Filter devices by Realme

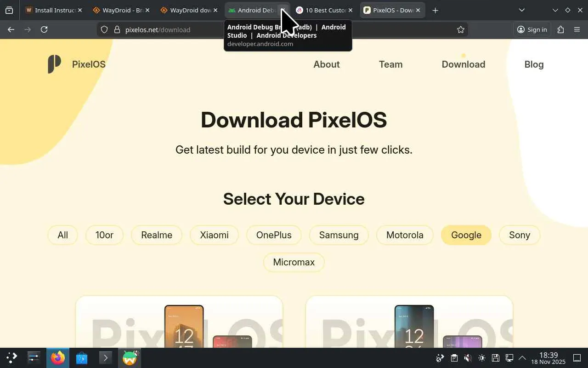click(157, 235)
